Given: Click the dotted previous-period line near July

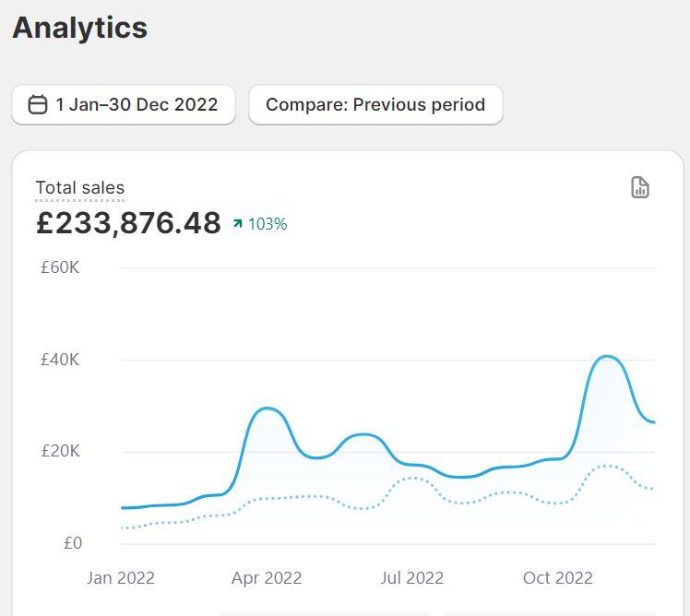Looking at the screenshot, I should 412,478.
